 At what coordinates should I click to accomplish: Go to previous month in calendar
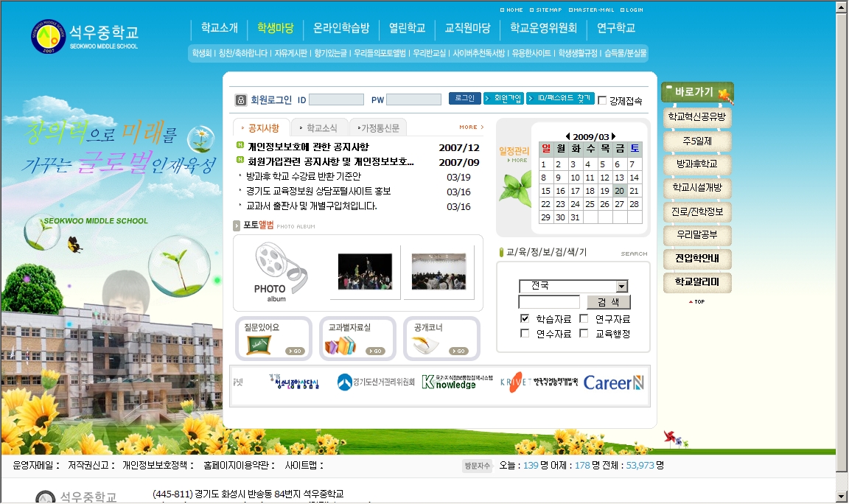click(567, 136)
